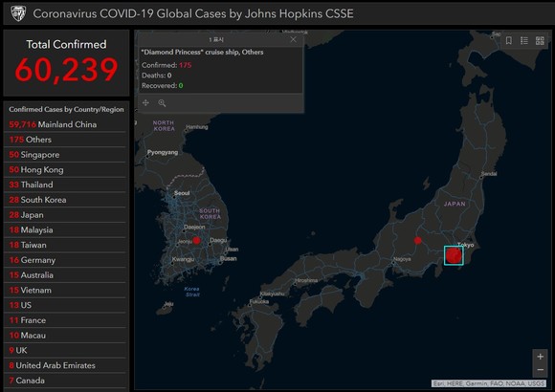The height and width of the screenshot is (392, 555).
Task: Click the Fukuoka label on map
Action: coord(259,302)
